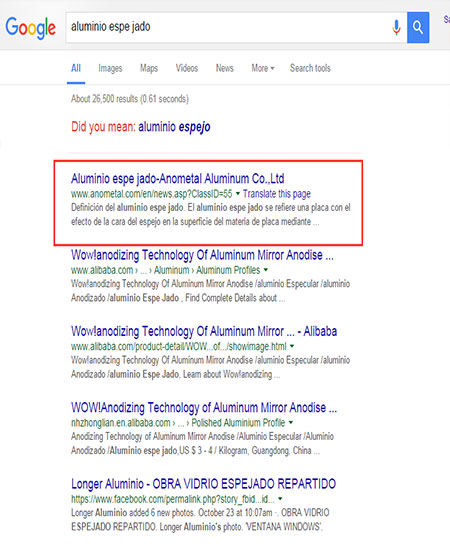The image size is (450, 550).
Task: Click the 'nhzhonglian.en.alibaba.com' URL text
Action: point(121,423)
